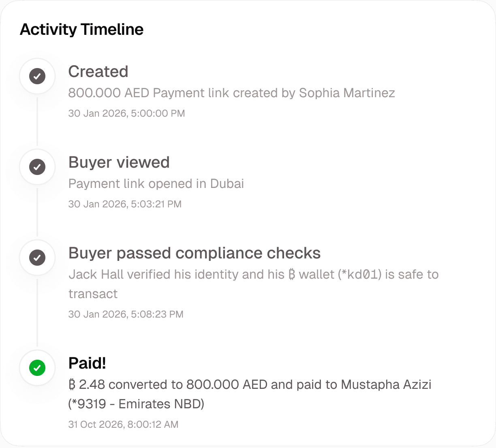This screenshot has height=448, width=496.
Task: Click the name Jack Hall
Action: pos(96,275)
